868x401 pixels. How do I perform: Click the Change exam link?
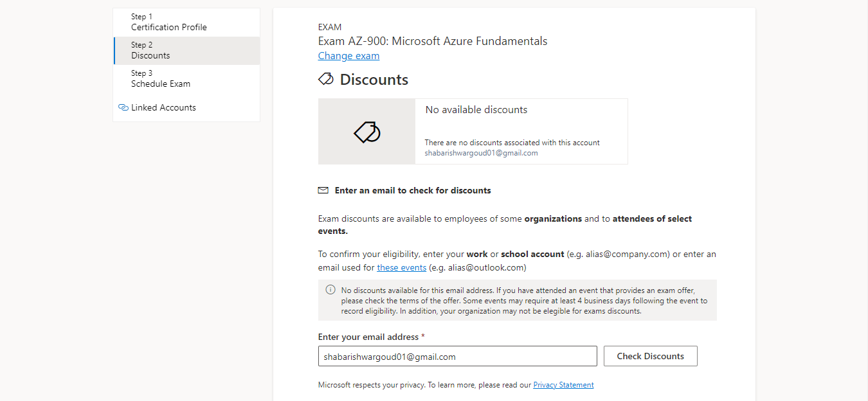pyautogui.click(x=348, y=56)
